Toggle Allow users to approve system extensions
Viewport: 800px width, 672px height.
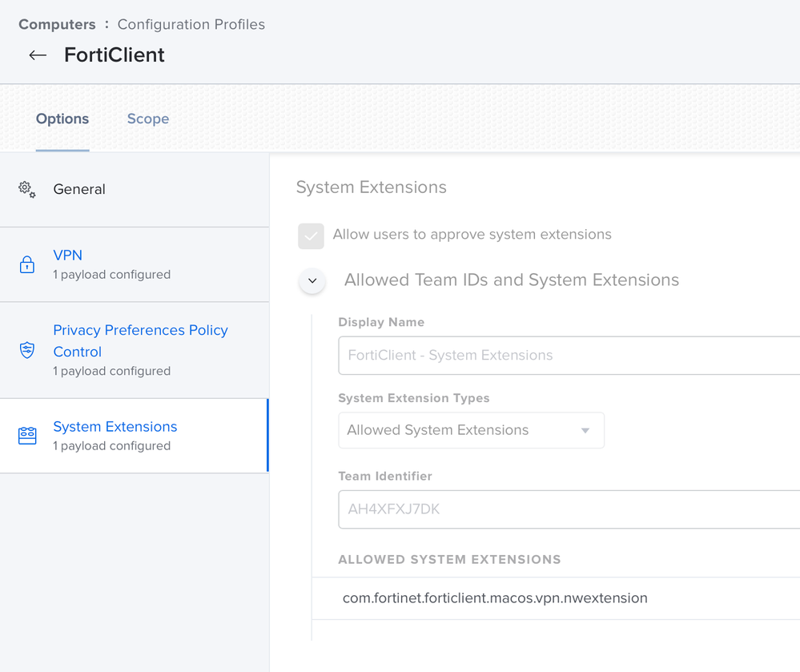click(311, 235)
